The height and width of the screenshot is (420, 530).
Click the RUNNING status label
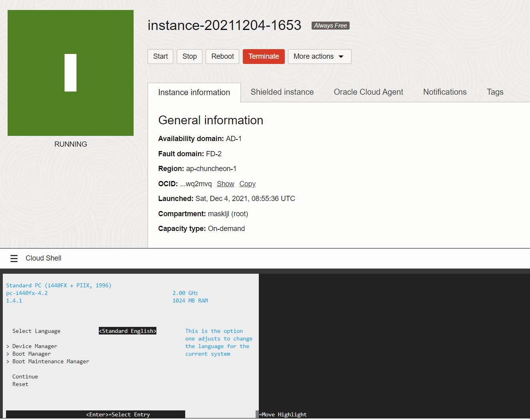click(x=70, y=144)
